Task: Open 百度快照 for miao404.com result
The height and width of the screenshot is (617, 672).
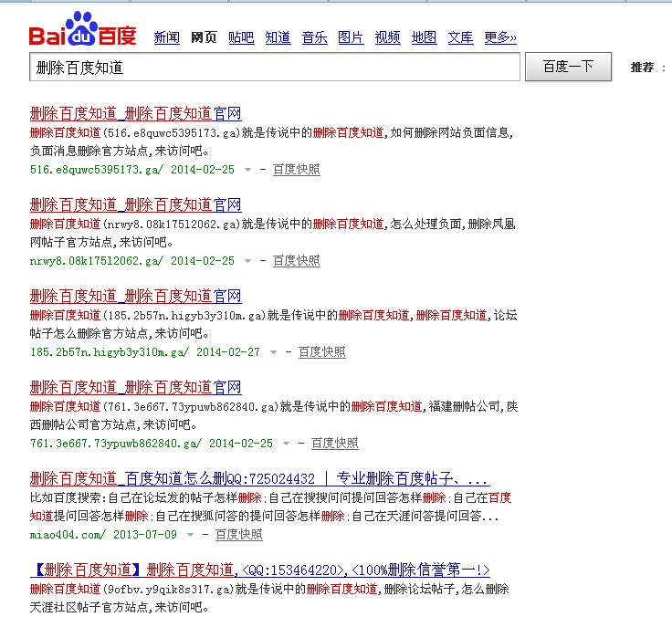Action: [238, 534]
